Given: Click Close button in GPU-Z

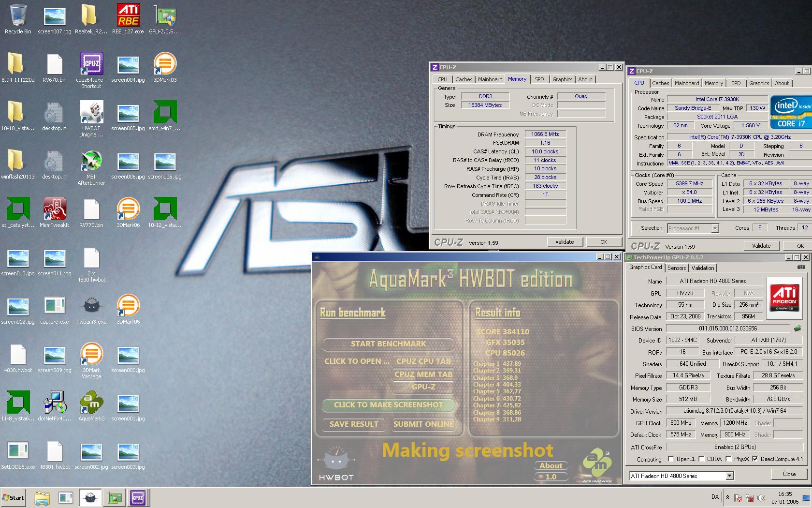Looking at the screenshot, I should (x=789, y=474).
